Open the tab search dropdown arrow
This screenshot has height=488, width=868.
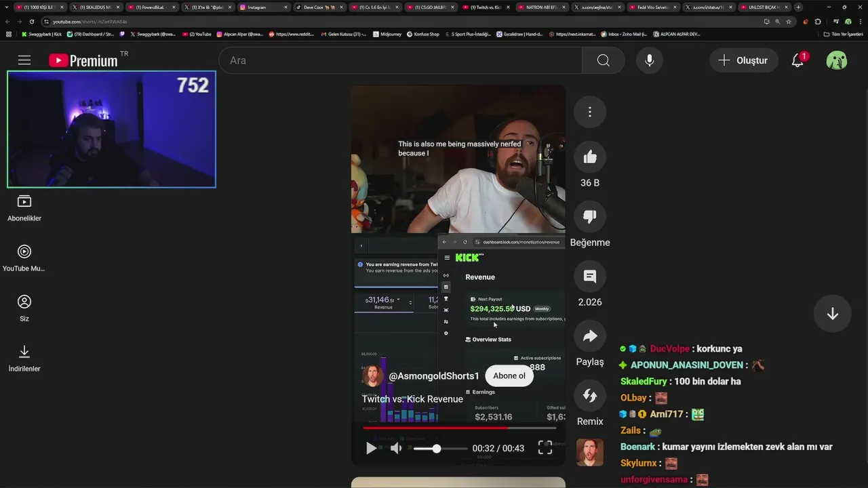tap(7, 7)
